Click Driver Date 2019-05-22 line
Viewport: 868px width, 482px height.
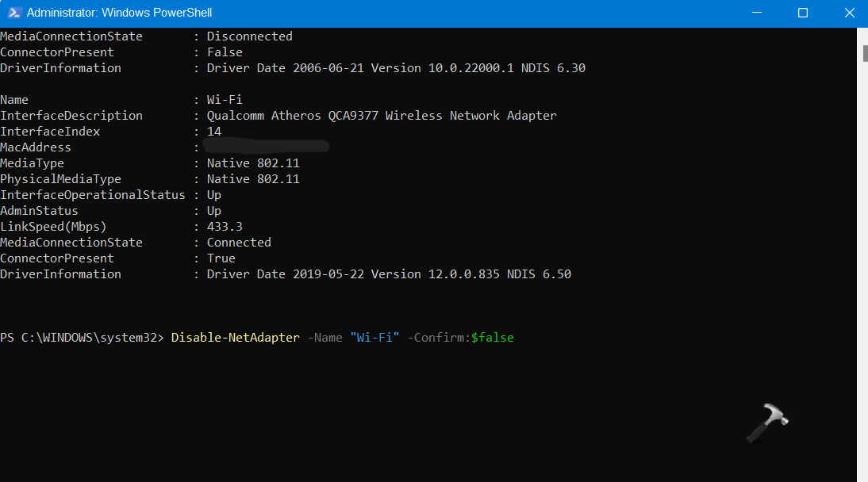(x=389, y=274)
